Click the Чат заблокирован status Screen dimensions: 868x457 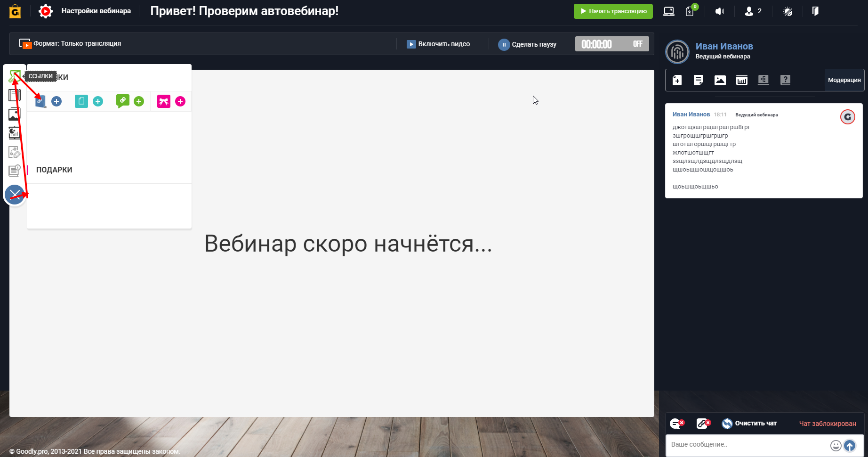[x=828, y=424]
